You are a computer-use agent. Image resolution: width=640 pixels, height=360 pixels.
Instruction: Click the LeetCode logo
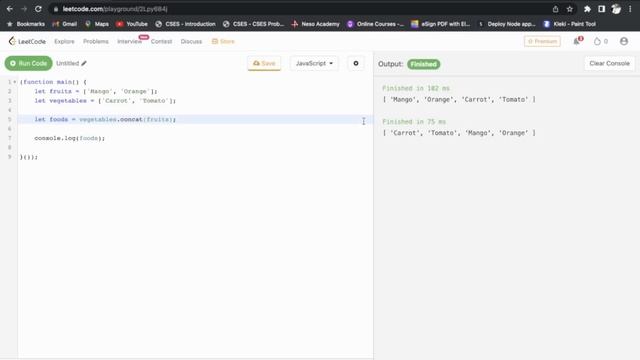point(27,41)
